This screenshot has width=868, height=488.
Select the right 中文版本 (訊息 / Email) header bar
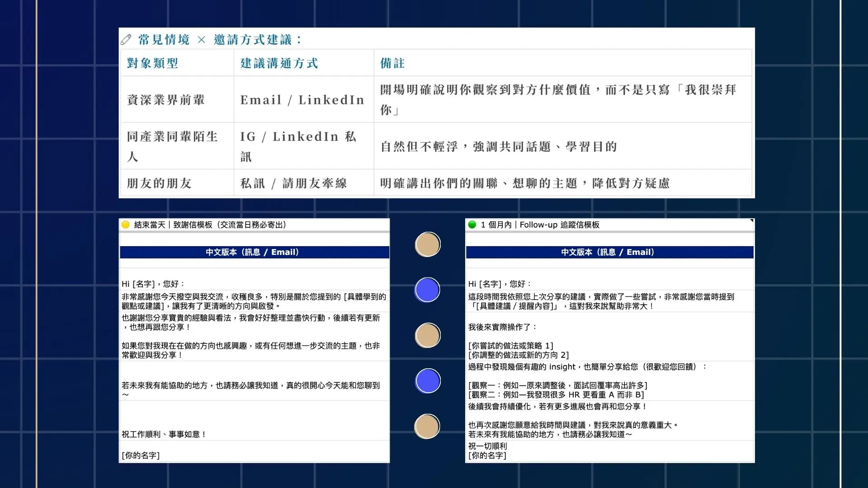pos(609,252)
